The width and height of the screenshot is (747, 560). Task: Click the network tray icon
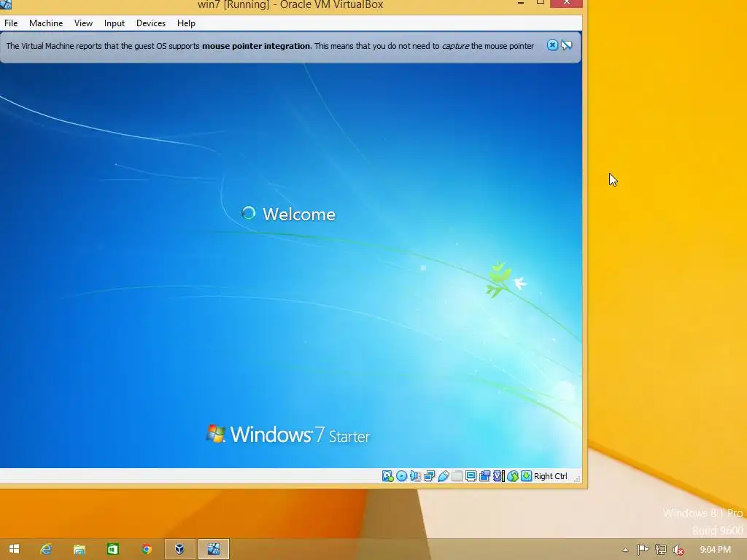660,550
